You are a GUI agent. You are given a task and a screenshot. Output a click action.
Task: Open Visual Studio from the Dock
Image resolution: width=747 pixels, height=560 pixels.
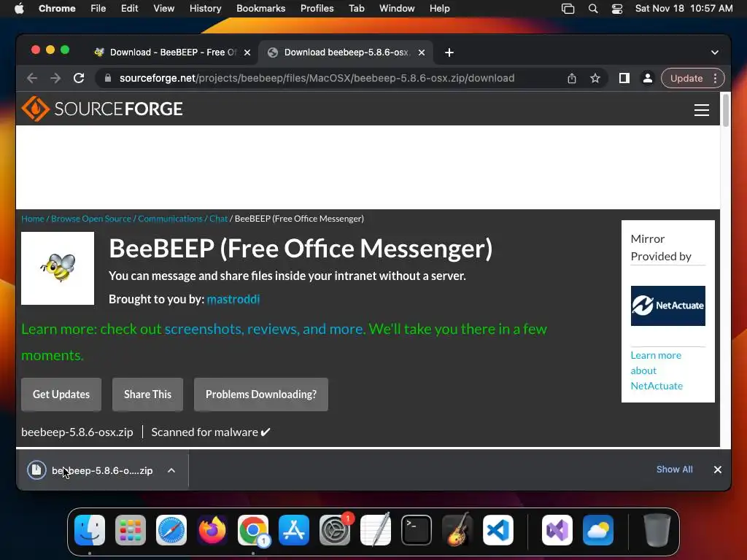(557, 530)
